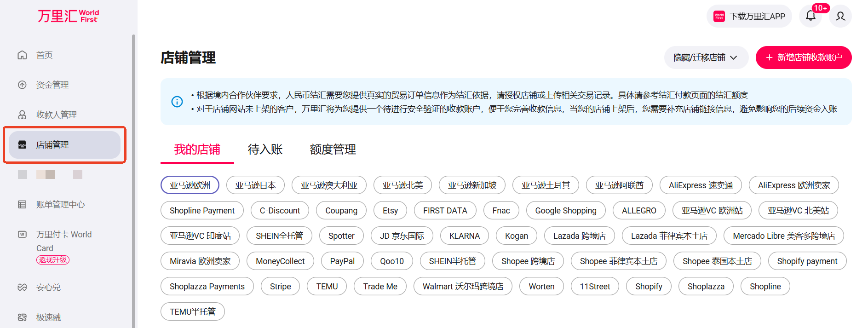Open 安心兑 menu item
Image resolution: width=868 pixels, height=328 pixels.
coord(48,287)
